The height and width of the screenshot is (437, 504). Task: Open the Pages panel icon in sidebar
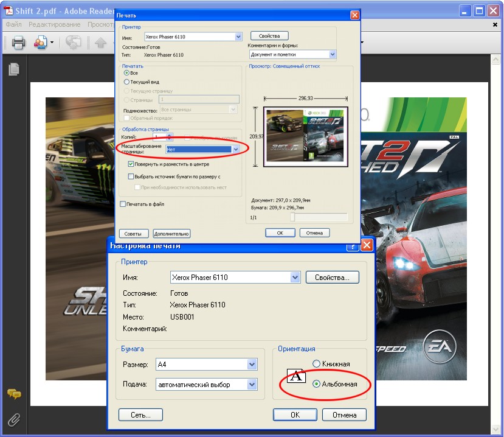(x=14, y=69)
